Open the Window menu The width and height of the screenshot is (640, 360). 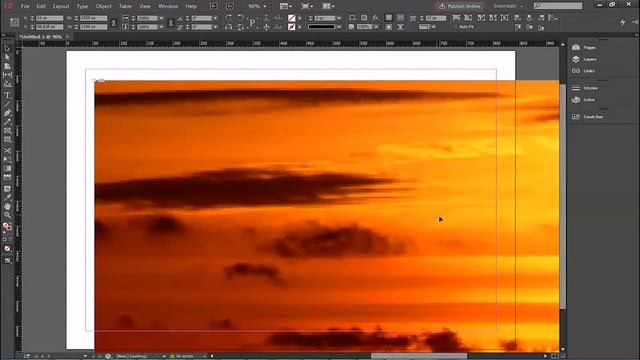(x=168, y=6)
